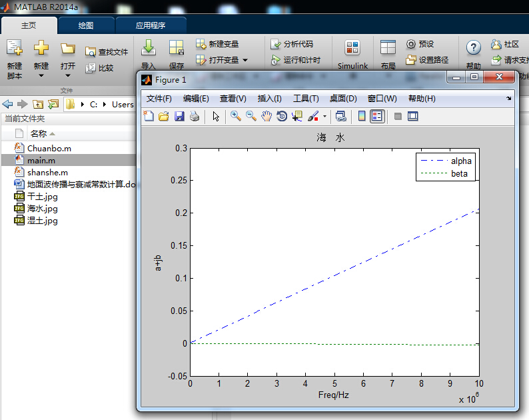Click Analyze Code (分析代码)

(292, 44)
